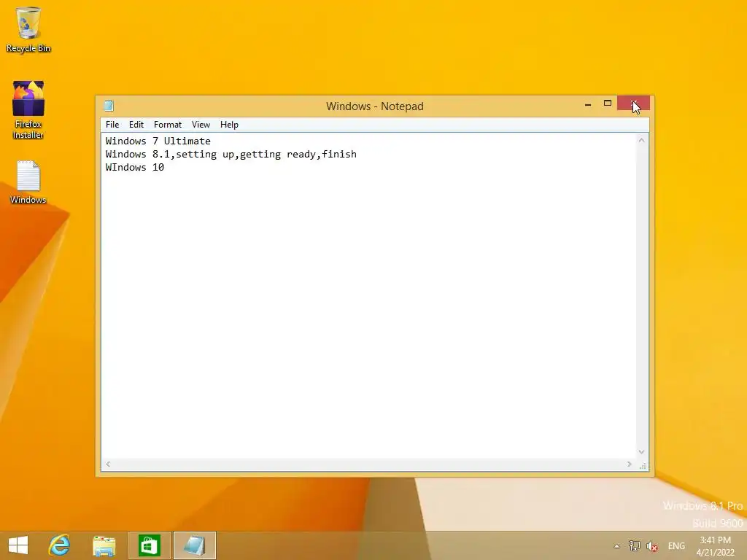This screenshot has width=747, height=560.
Task: Open File Explorer from taskbar
Action: tap(104, 545)
